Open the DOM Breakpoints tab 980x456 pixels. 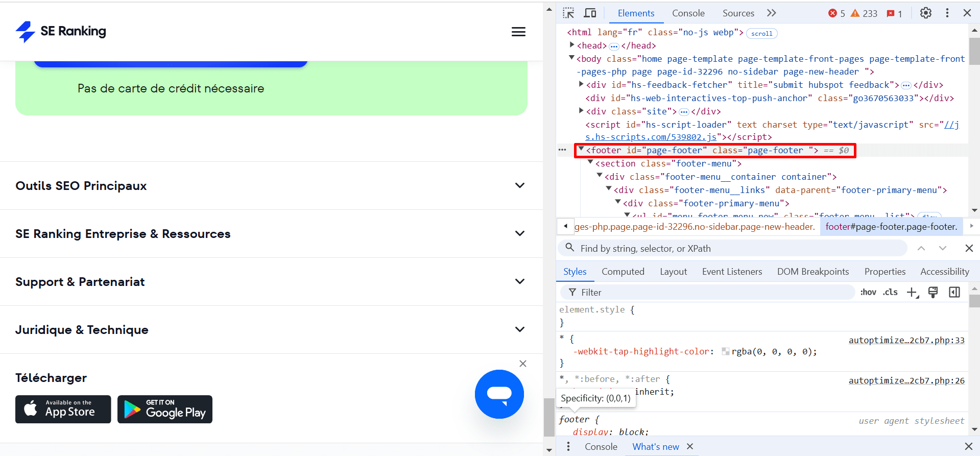(813, 272)
